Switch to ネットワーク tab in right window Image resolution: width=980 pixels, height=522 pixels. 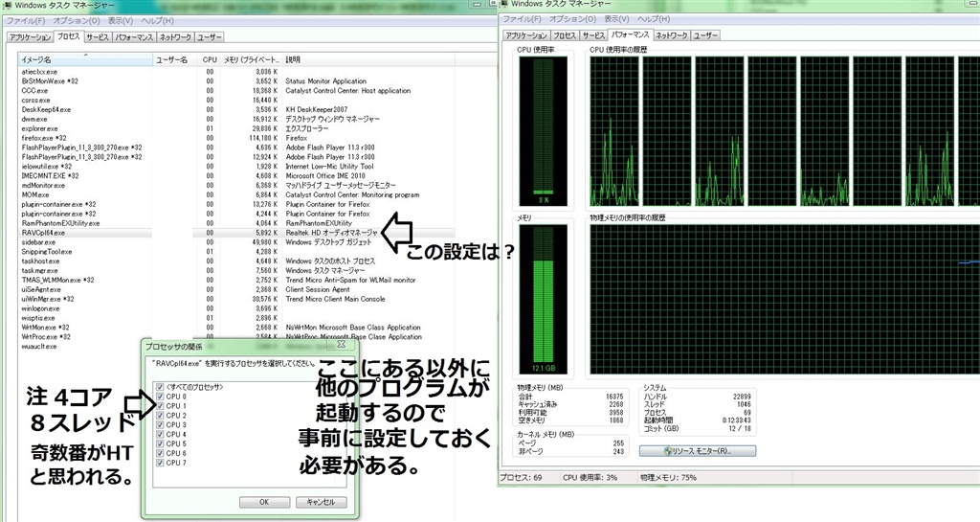[671, 35]
